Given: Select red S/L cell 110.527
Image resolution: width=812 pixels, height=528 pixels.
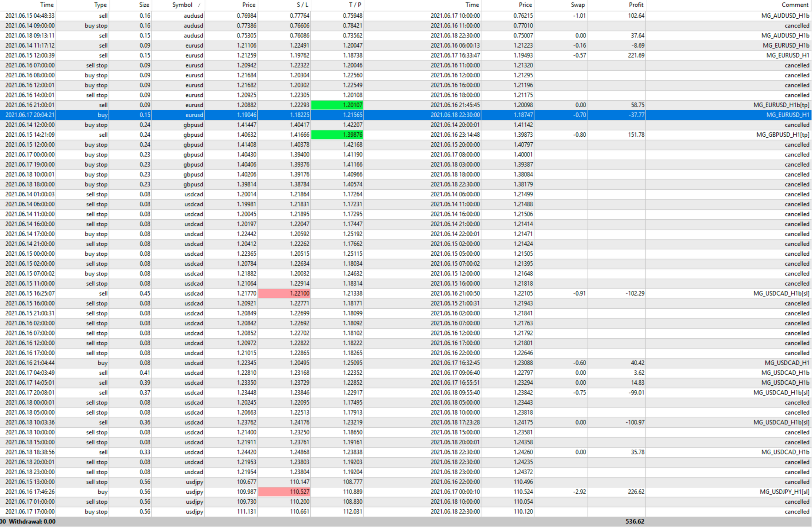Looking at the screenshot, I should (284, 492).
